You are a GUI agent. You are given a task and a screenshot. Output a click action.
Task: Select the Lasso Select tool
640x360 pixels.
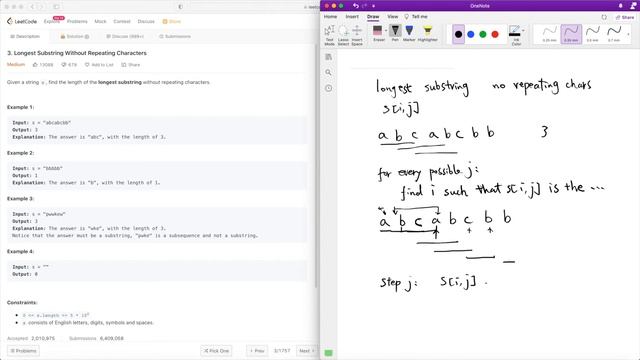coord(343,35)
